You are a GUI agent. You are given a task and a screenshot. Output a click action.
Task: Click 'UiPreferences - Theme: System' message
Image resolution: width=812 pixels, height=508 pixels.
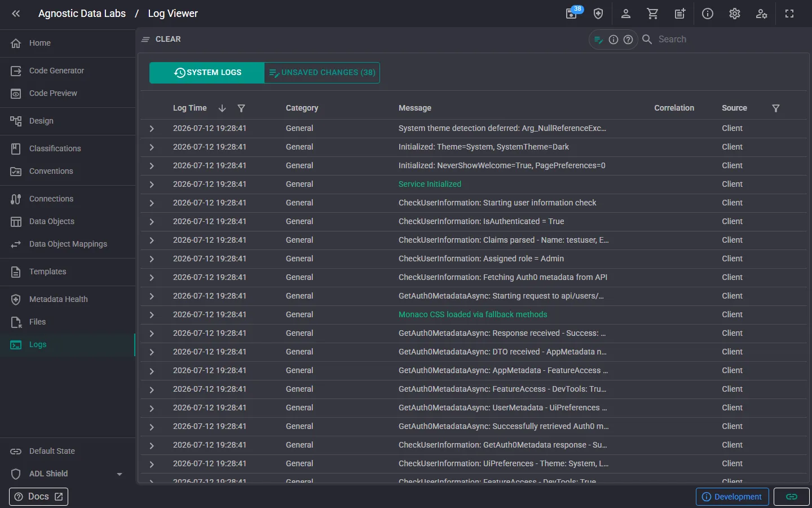tap(504, 463)
